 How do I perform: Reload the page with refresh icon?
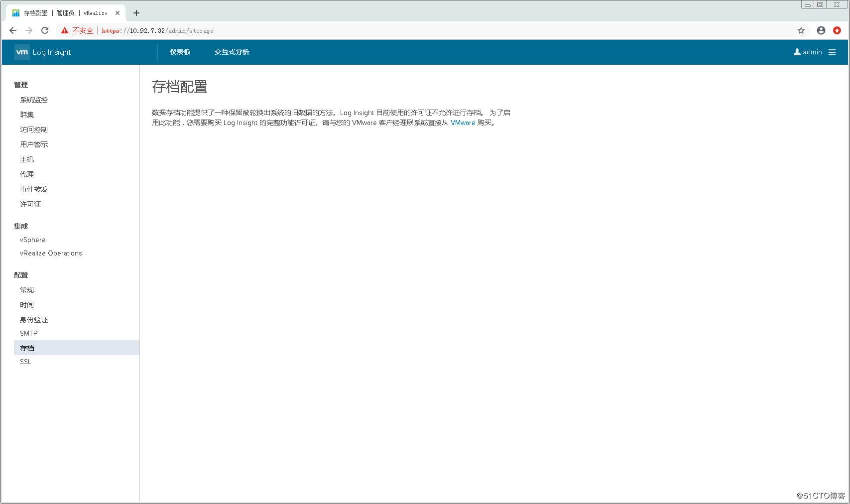(x=45, y=30)
